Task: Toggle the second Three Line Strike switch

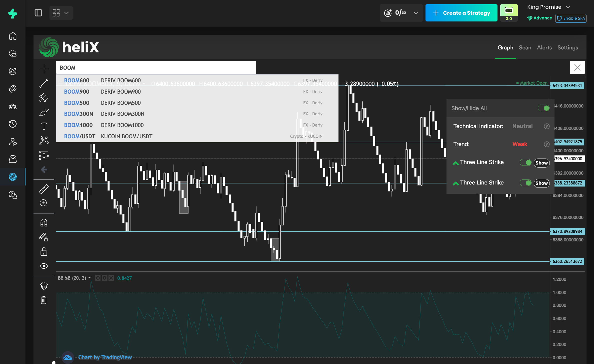Action: [525, 183]
